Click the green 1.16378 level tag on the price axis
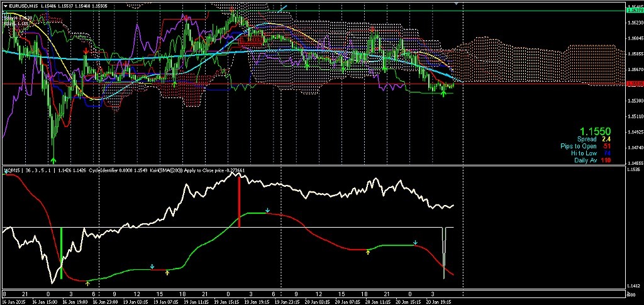Viewport: 644px width, 305px height. (x=635, y=11)
